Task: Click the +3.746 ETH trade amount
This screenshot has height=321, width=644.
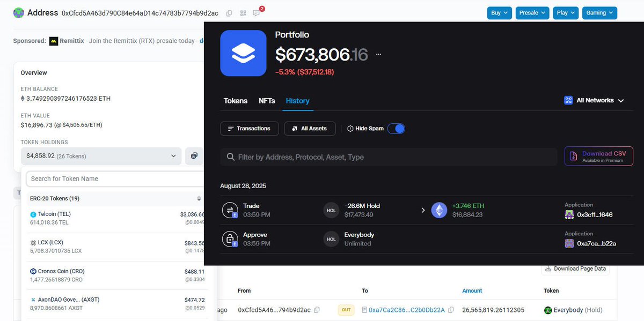Action: [x=468, y=206]
